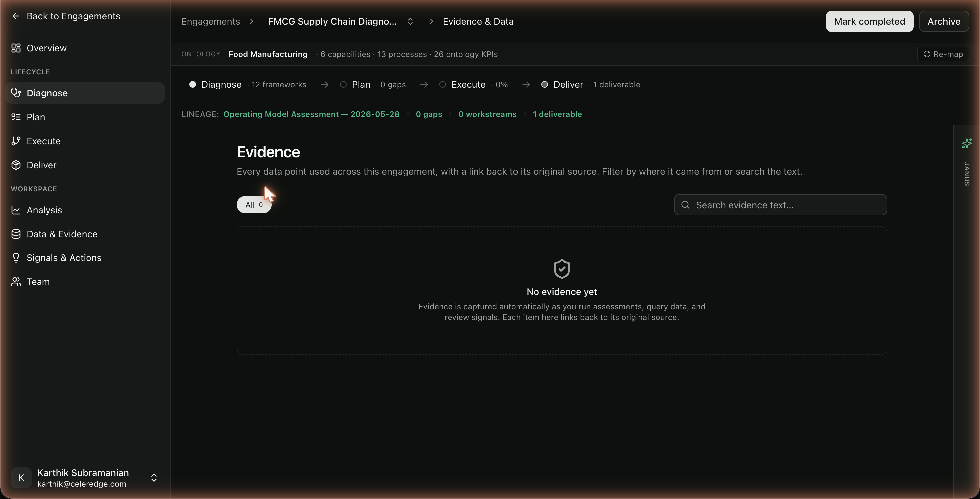The width and height of the screenshot is (980, 499).
Task: Click the Food Manufacturing ontology name
Action: 268,54
